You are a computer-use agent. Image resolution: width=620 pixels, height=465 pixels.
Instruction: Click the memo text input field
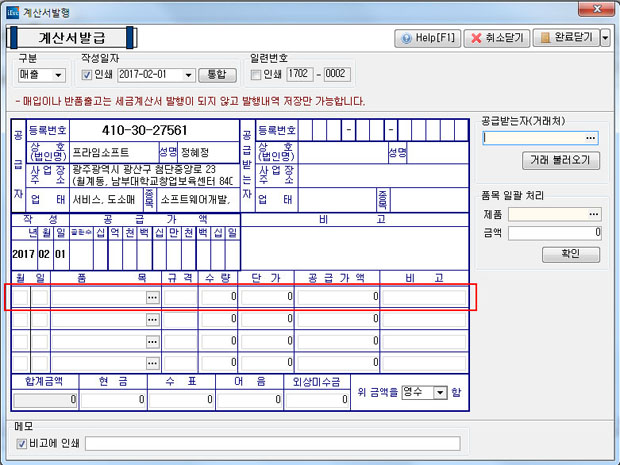pyautogui.click(x=272, y=443)
